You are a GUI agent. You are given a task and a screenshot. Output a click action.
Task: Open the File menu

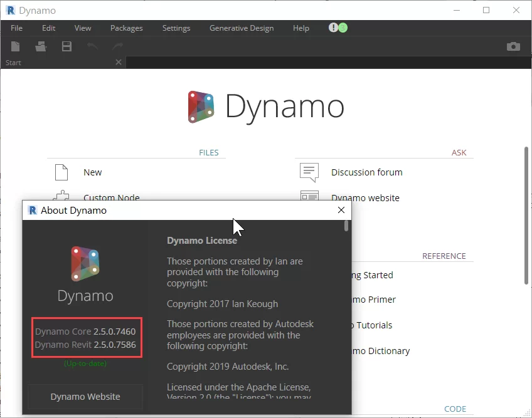point(16,28)
